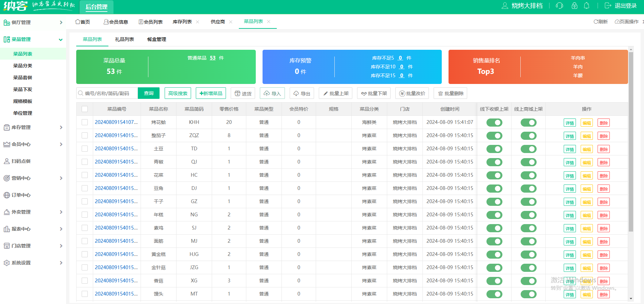Close the 供应商 tab with its X
Image resolution: width=644 pixels, height=304 pixels.
(231, 22)
